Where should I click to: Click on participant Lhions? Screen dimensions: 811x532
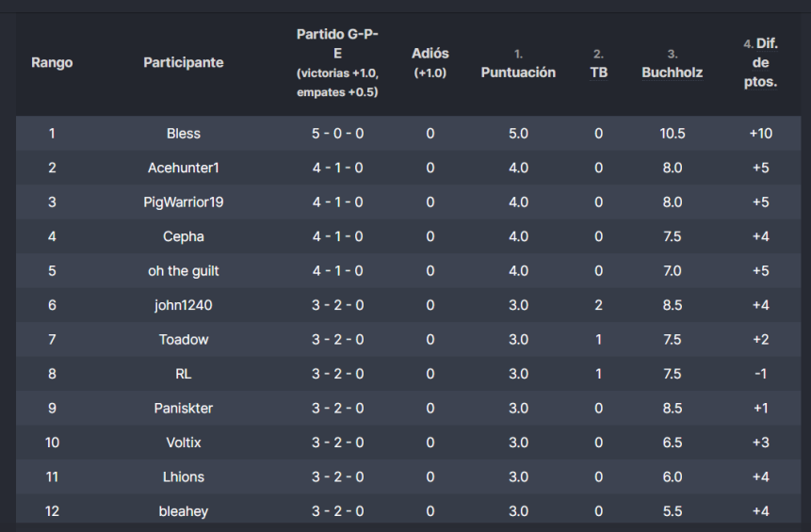pos(184,476)
